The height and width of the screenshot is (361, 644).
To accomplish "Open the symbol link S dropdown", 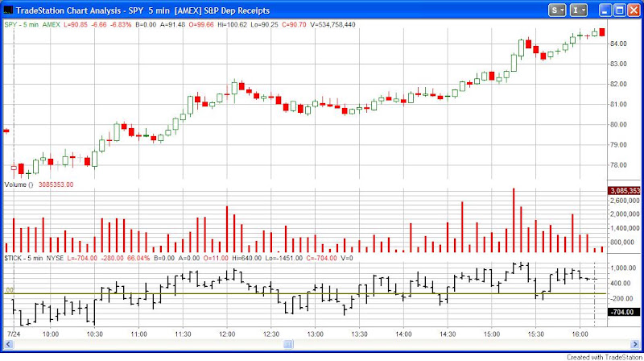I will 557,10.
